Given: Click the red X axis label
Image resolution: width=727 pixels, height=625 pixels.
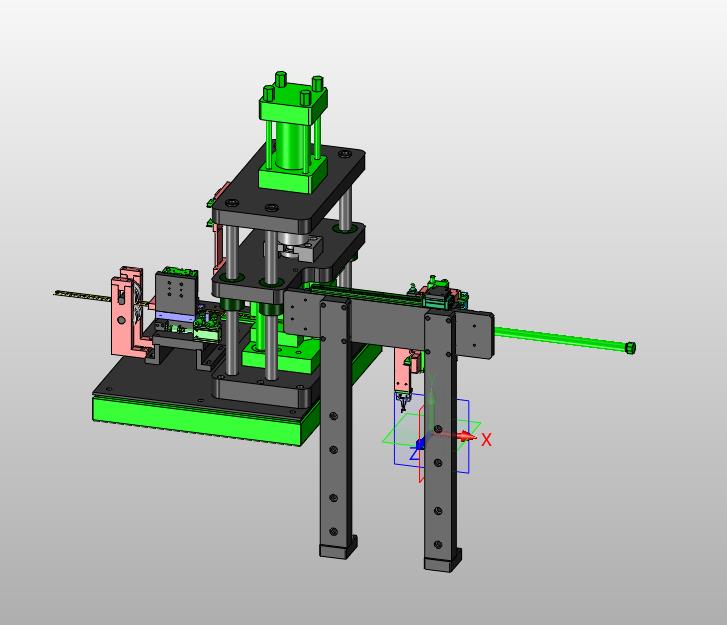Looking at the screenshot, I should point(486,440).
